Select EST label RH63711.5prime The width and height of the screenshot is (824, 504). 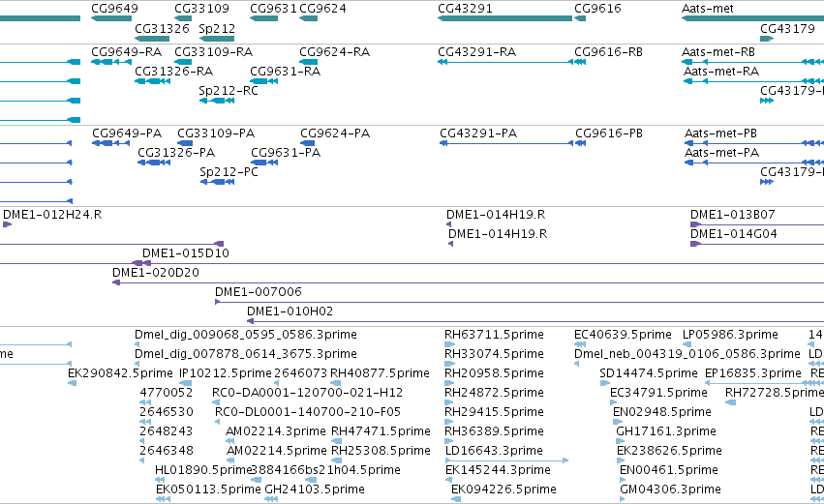[494, 335]
